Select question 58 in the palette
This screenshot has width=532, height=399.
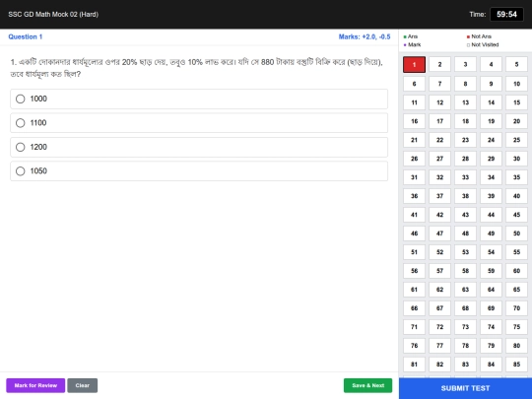(x=465, y=271)
